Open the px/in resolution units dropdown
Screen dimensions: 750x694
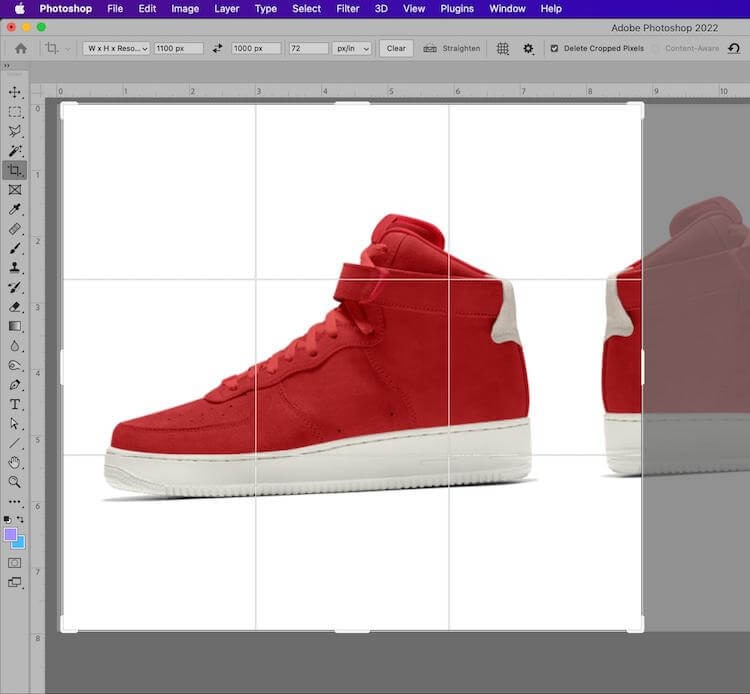click(x=351, y=48)
